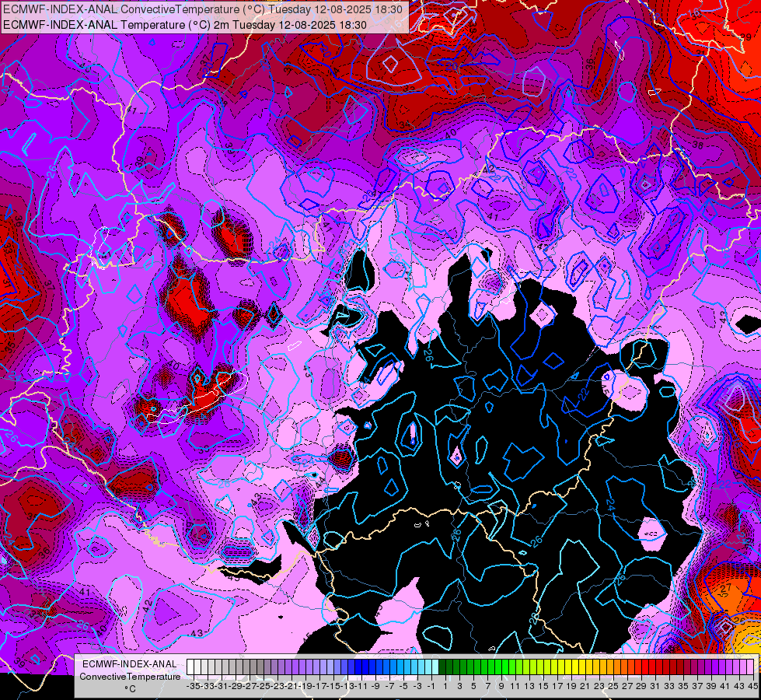Click the '15' legend scale value
The height and width of the screenshot is (700, 761).
[543, 687]
